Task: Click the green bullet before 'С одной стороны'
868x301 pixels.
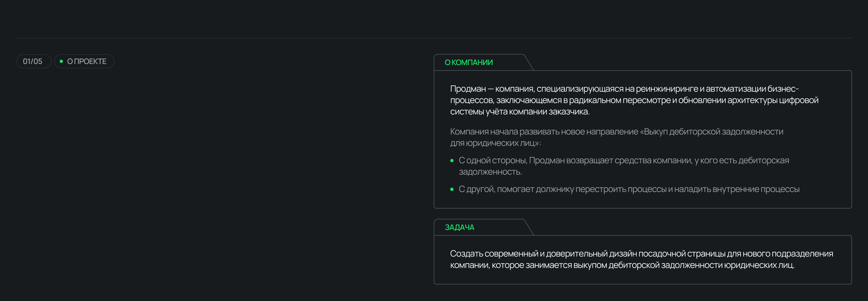Action: click(x=452, y=161)
